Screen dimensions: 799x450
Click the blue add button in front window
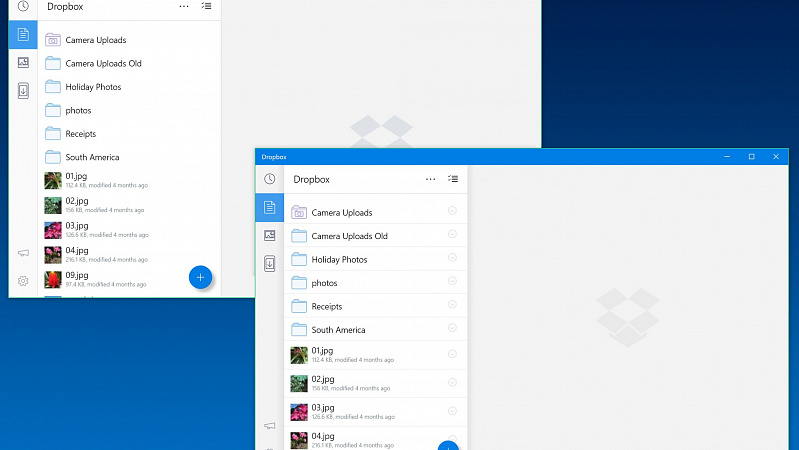(448, 445)
